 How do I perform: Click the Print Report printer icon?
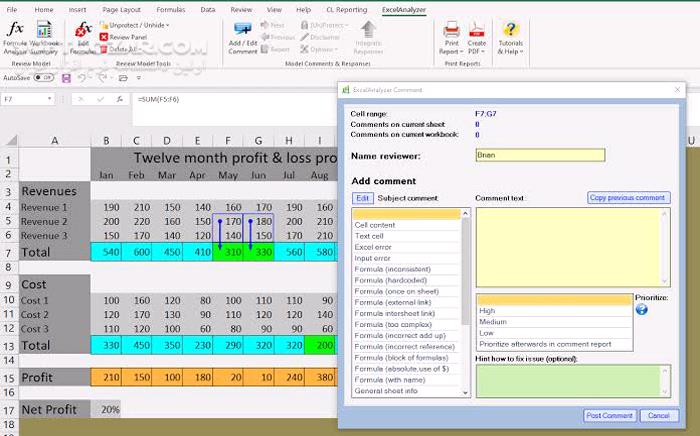[x=451, y=30]
